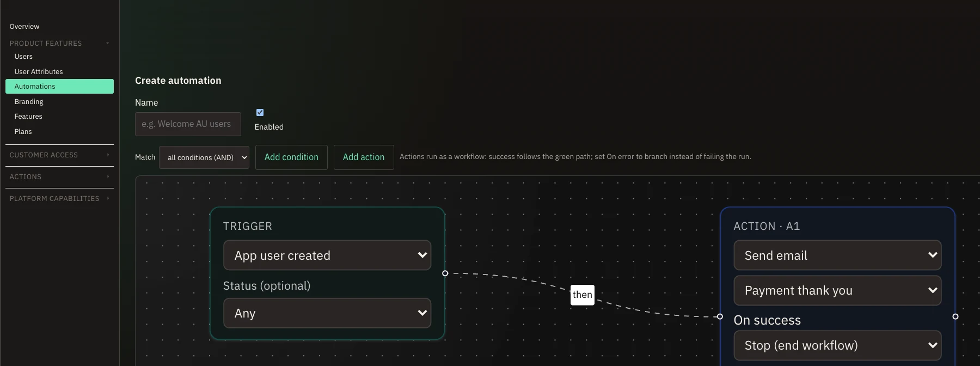Click the Create automation heading
The height and width of the screenshot is (366, 980).
pos(178,81)
